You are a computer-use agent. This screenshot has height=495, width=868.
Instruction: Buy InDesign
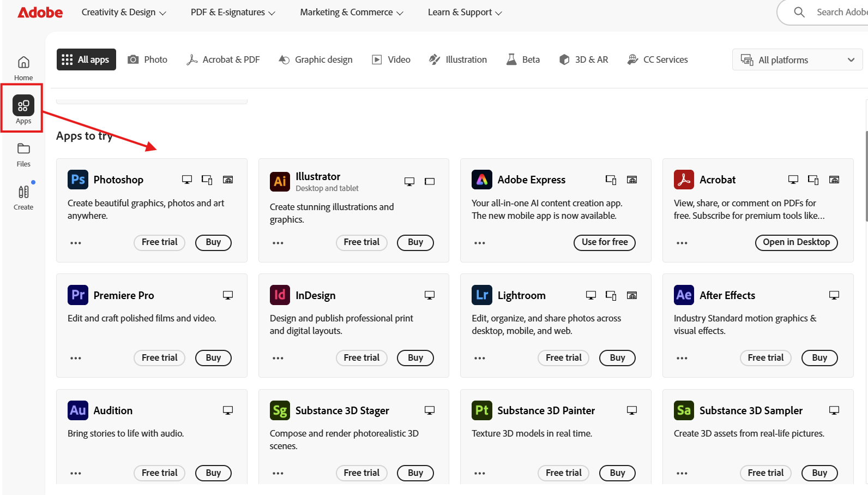click(415, 358)
